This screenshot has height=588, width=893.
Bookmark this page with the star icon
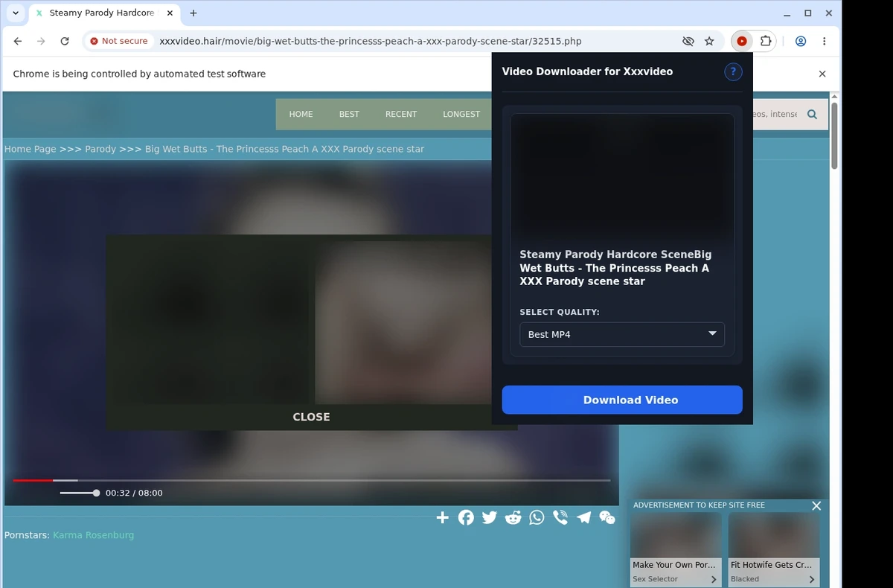[x=709, y=42]
